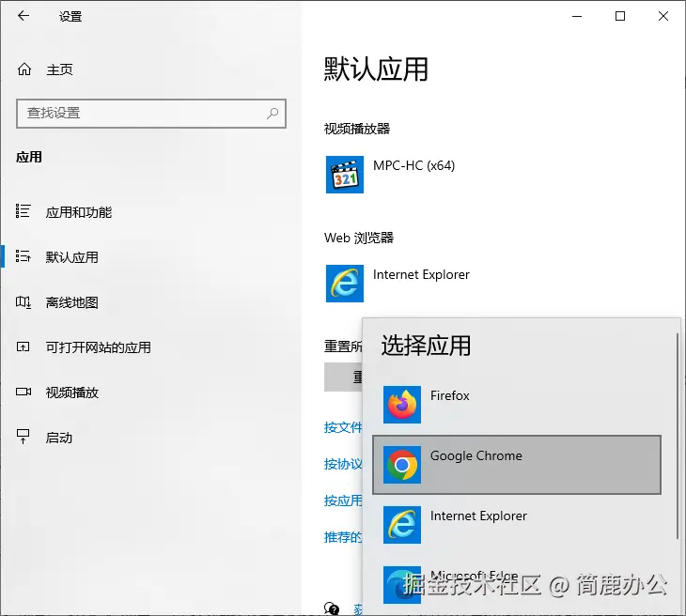Screen dimensions: 686x616
Task: Open 启动 in sidebar
Action: coord(59,438)
